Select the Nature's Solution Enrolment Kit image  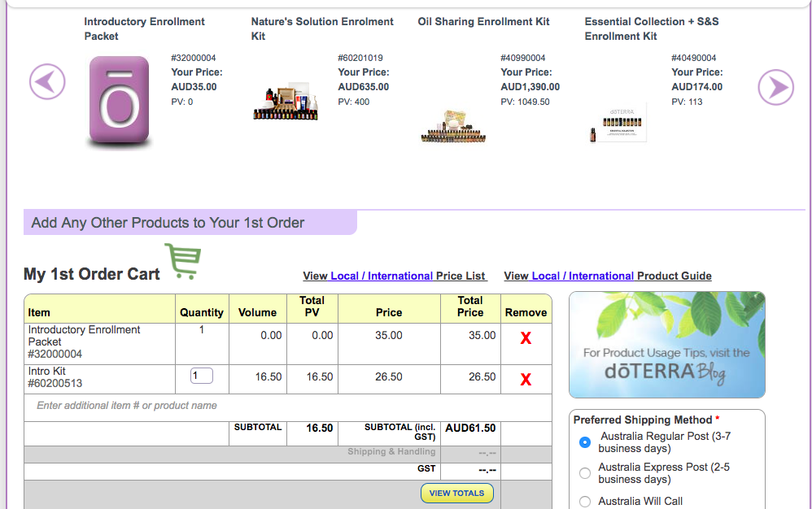(286, 102)
